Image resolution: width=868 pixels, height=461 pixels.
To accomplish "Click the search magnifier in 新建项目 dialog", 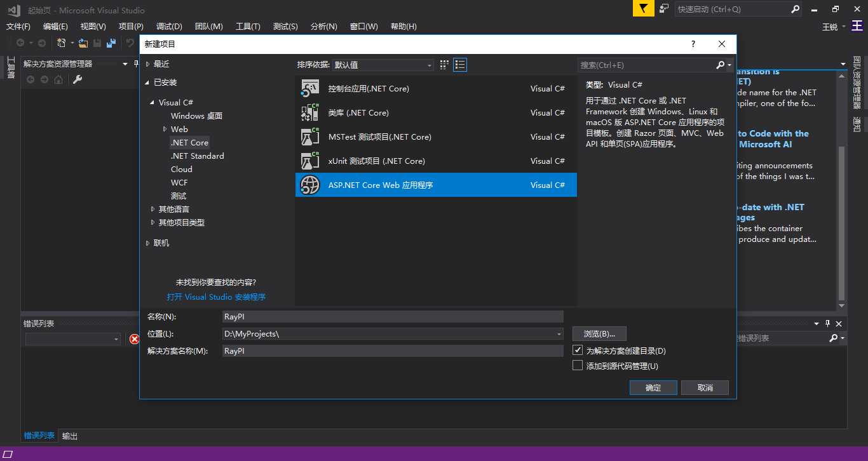I will (720, 65).
